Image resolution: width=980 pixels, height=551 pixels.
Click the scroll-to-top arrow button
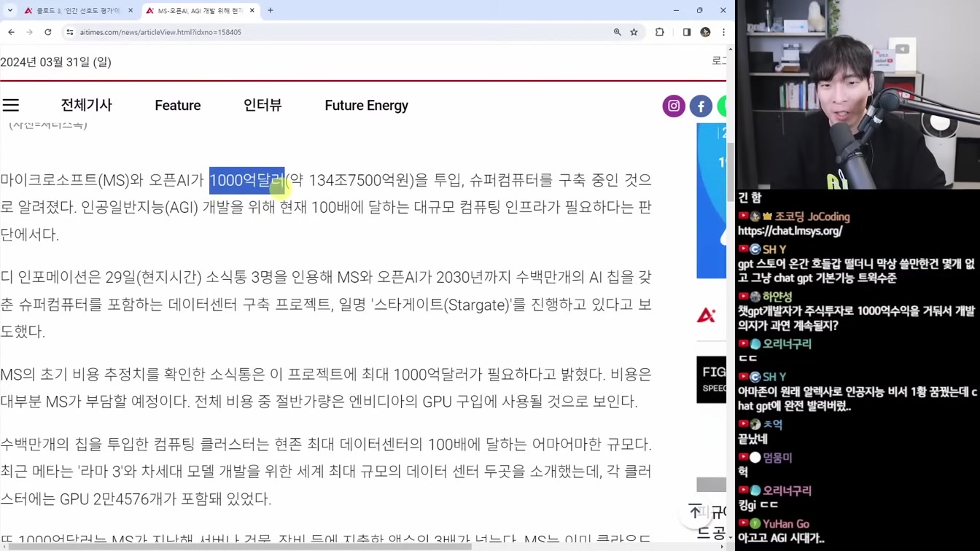point(696,512)
